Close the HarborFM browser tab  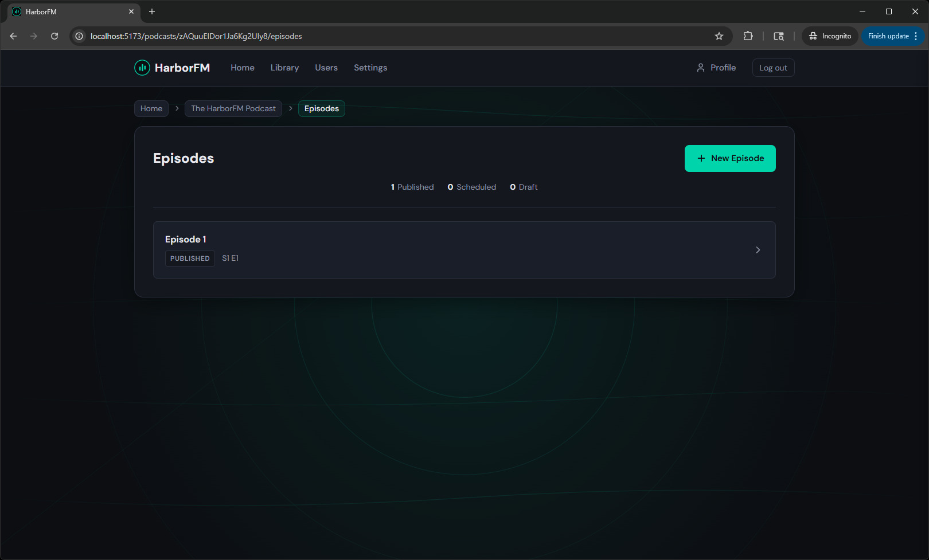[131, 11]
